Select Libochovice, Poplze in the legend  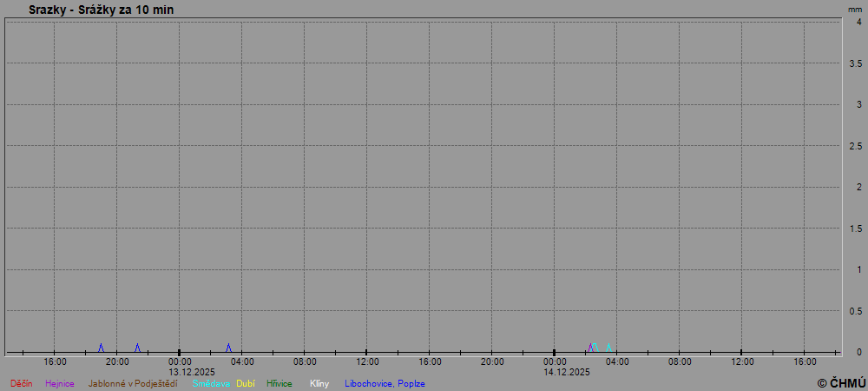[x=385, y=383]
